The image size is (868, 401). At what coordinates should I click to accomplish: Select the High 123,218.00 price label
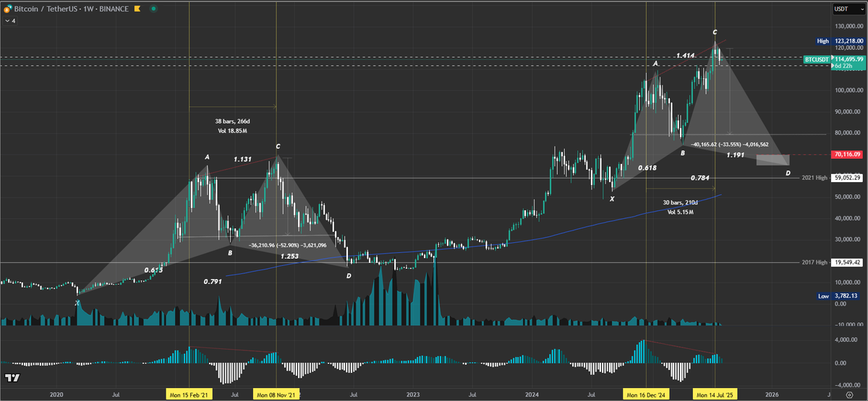(x=842, y=42)
